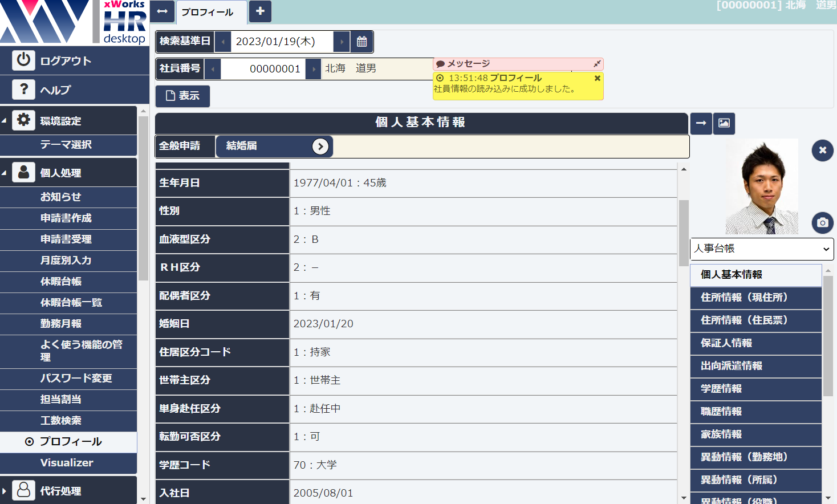
Task: Add a new tab with plus icon
Action: coord(260,11)
